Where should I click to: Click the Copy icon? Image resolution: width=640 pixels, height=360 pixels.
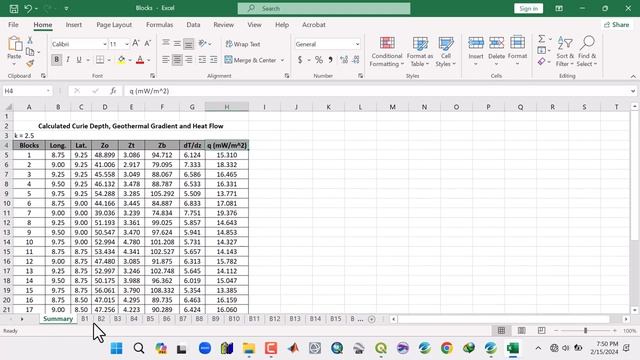[30, 52]
